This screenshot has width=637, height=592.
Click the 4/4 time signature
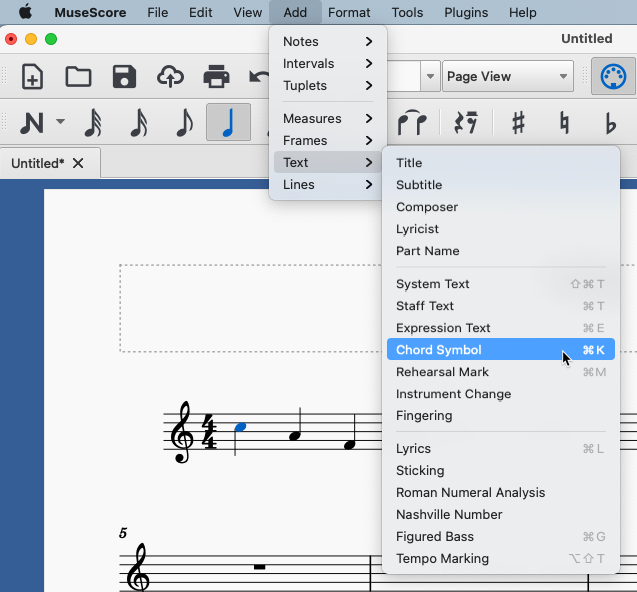210,432
